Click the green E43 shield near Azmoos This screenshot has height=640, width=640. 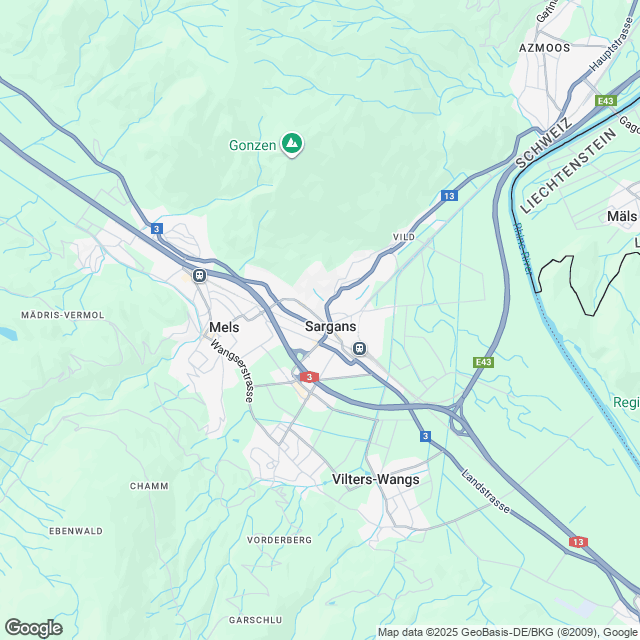pyautogui.click(x=606, y=101)
